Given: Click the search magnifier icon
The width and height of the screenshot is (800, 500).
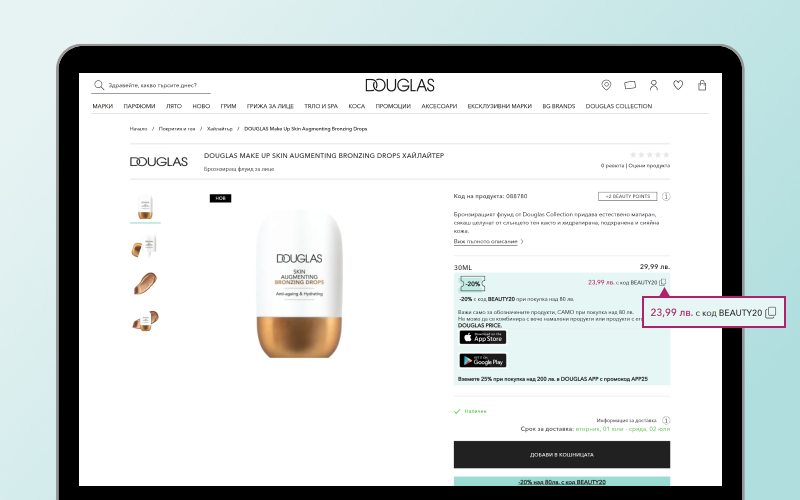Looking at the screenshot, I should 99,85.
